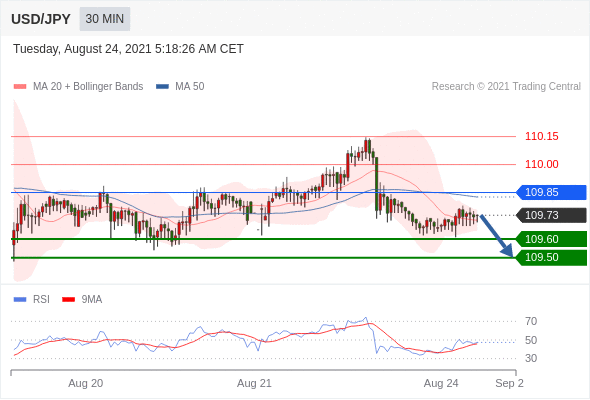Viewport: 590px width, 400px height.
Task: Toggle the MA 50 legend swatch
Action: (x=162, y=87)
